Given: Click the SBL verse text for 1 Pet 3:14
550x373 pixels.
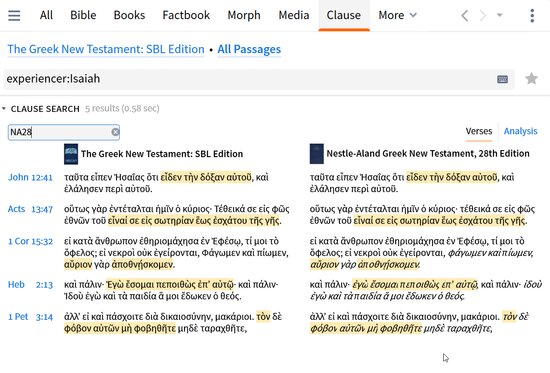Looking at the screenshot, I should click(173, 322).
